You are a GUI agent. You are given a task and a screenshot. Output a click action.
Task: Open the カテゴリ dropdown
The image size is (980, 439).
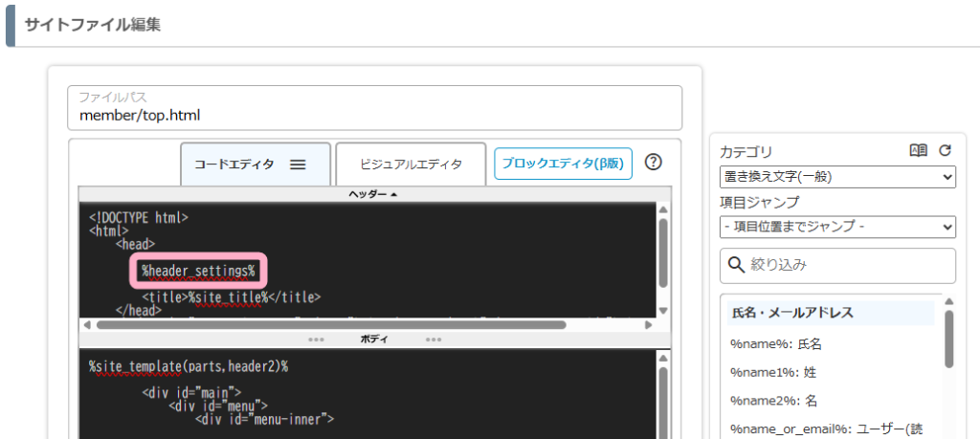pos(837,177)
